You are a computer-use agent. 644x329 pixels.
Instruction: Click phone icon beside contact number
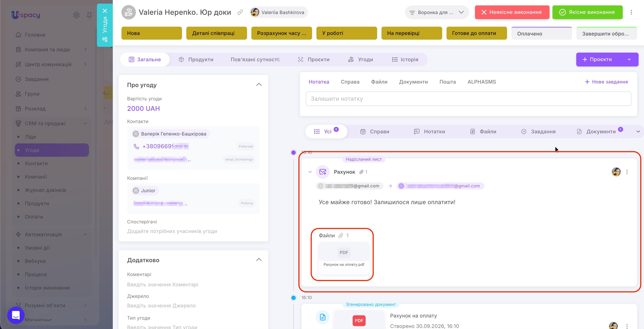[x=136, y=146]
